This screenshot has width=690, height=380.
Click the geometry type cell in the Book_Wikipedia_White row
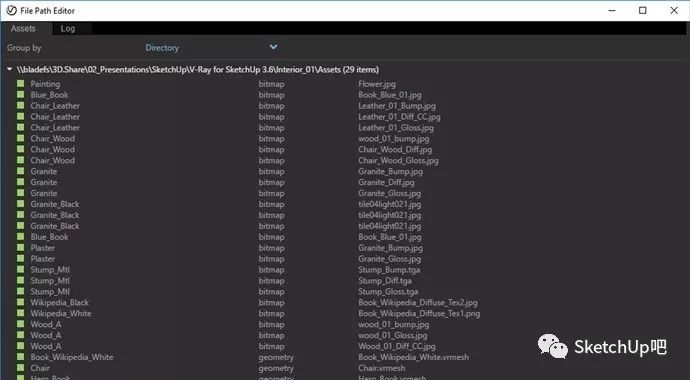(276, 357)
